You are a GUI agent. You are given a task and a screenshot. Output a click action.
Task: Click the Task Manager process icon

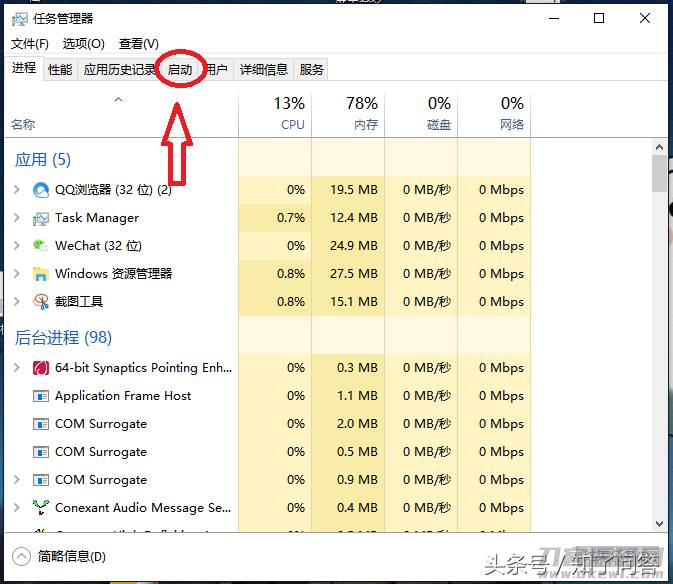41,218
